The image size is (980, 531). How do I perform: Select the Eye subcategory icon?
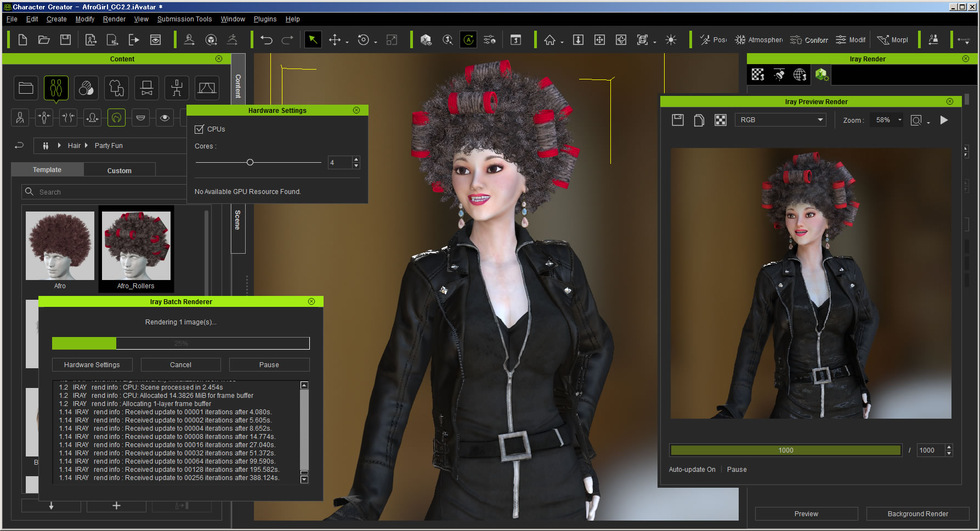165,118
